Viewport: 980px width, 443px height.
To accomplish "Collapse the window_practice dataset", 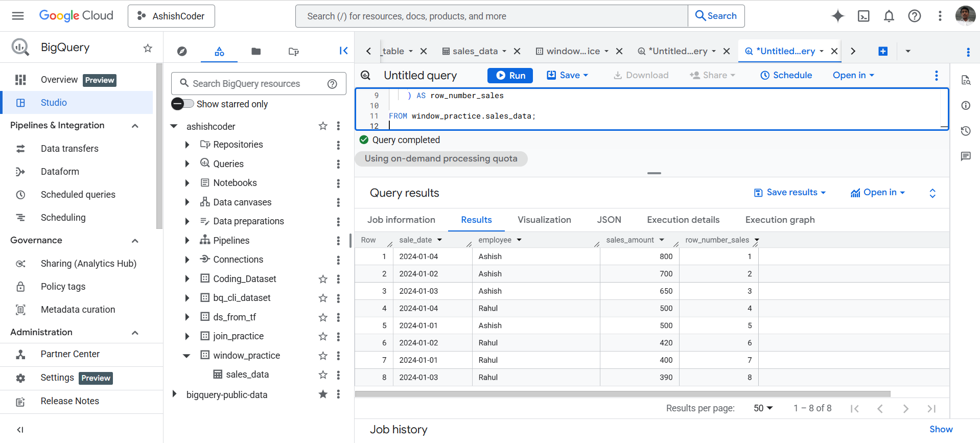I will 187,356.
